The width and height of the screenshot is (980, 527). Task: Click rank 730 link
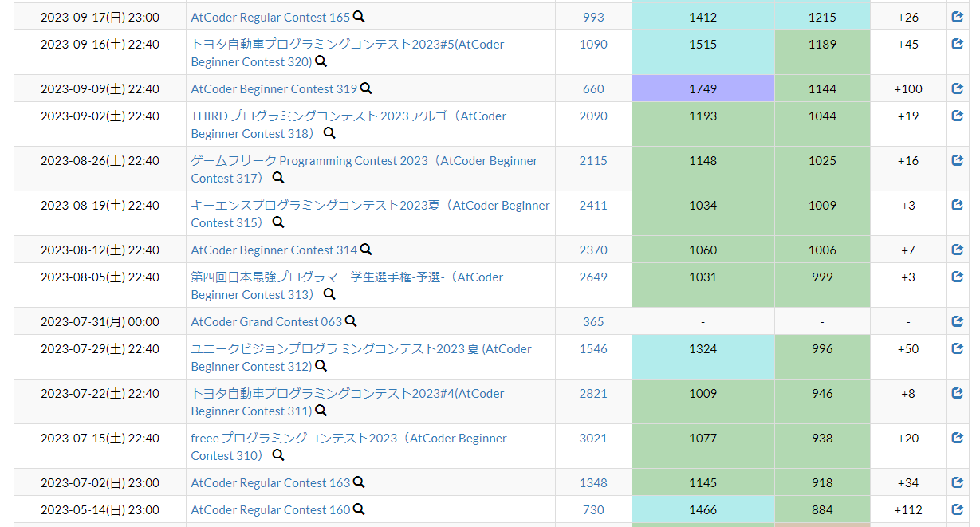click(x=593, y=509)
